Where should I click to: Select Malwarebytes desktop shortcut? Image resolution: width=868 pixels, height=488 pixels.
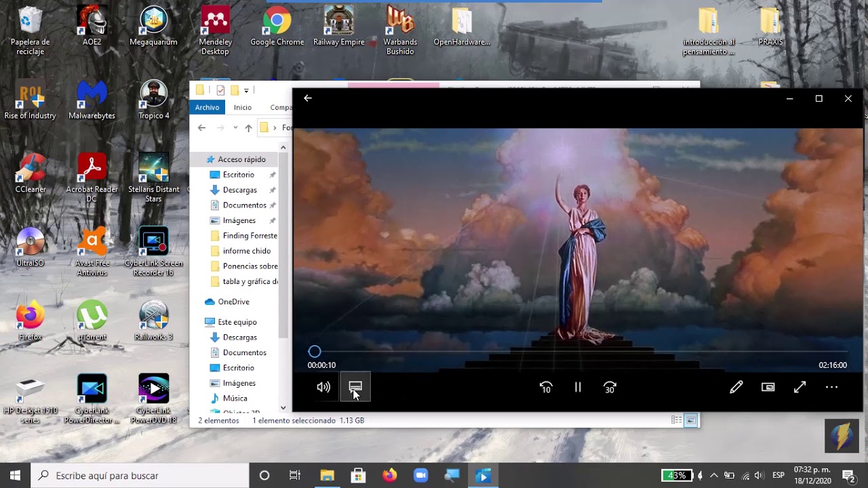click(92, 100)
